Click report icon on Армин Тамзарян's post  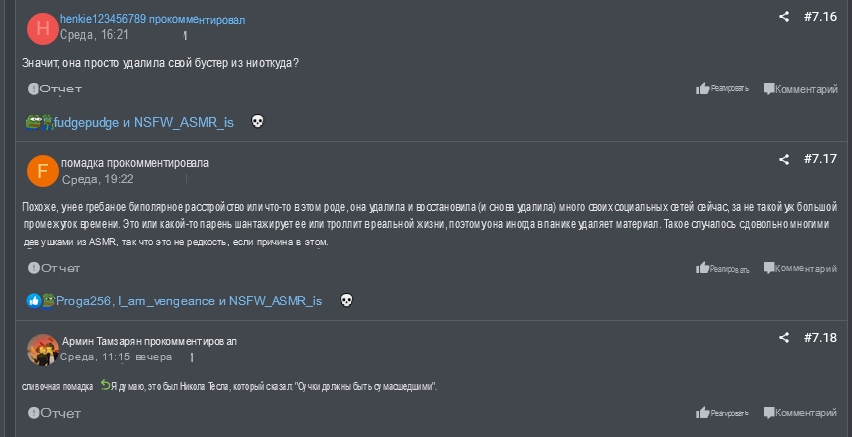pos(33,412)
